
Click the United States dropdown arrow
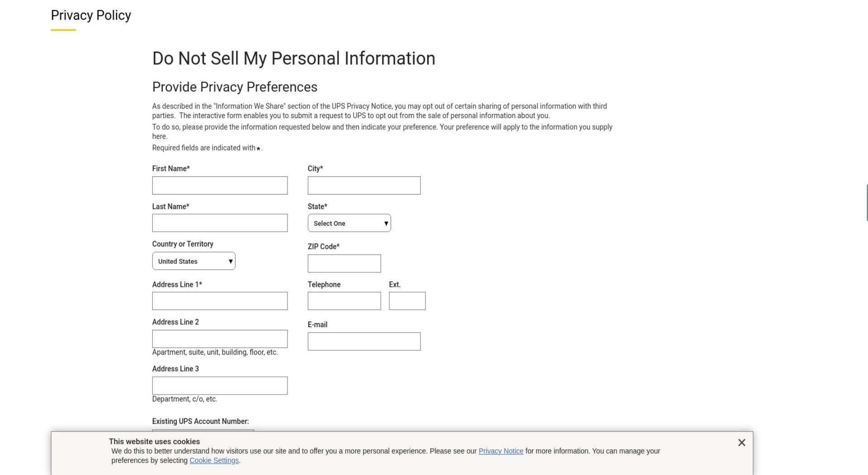(x=231, y=261)
